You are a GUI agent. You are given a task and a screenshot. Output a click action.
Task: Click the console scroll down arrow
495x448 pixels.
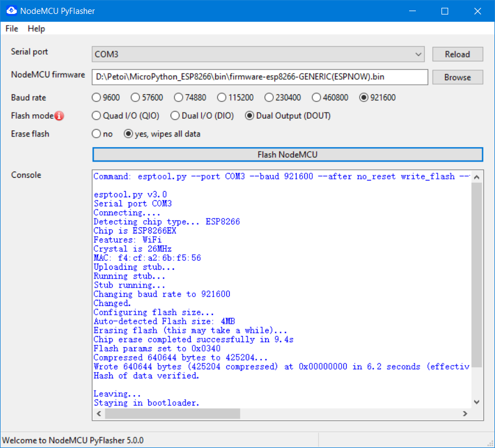[477, 401]
